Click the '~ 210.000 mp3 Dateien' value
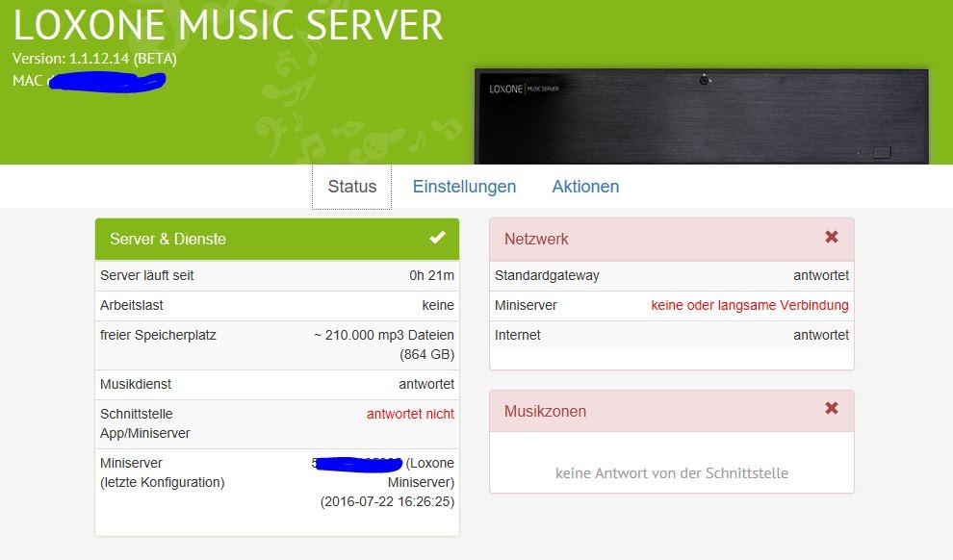The height and width of the screenshot is (560, 953). [384, 335]
